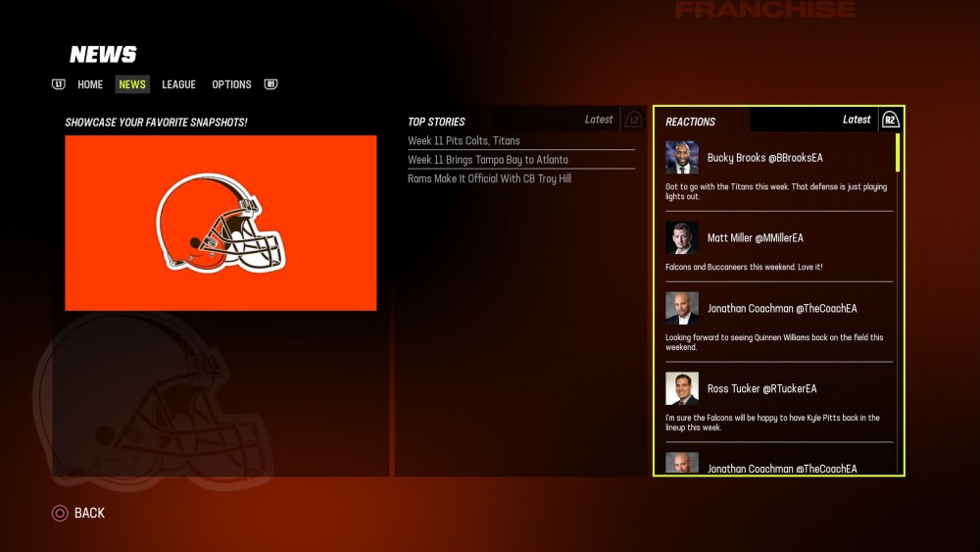The image size is (980, 552).
Task: Select the News tab
Action: pyautogui.click(x=132, y=84)
